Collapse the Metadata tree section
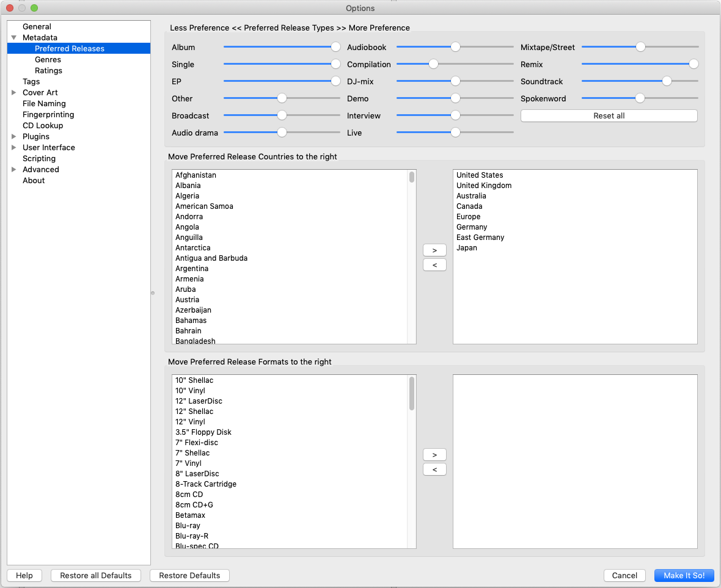Screen dimensions: 721x588 [14, 38]
